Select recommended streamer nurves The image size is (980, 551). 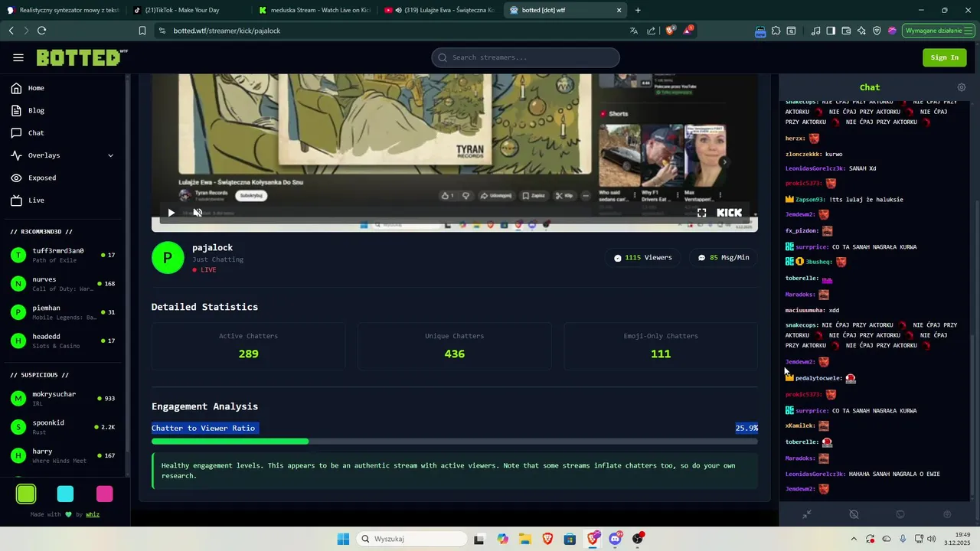pos(63,283)
